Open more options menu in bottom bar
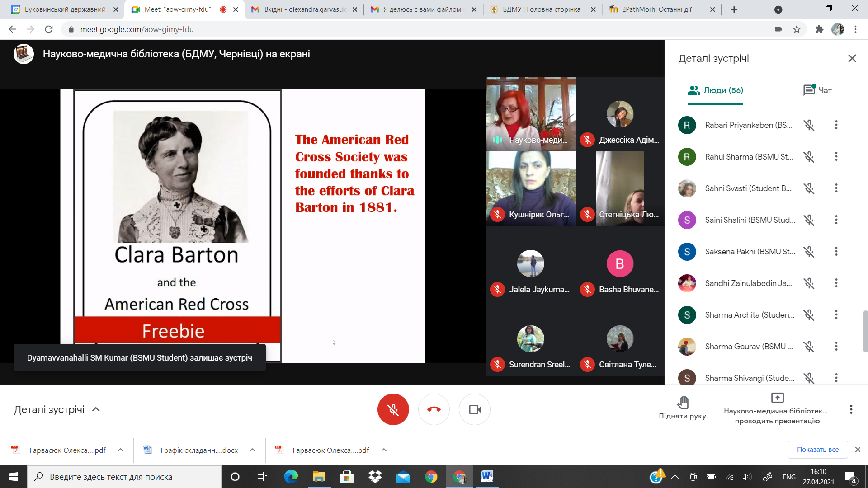Screen dimensions: 868x488 click(x=851, y=409)
